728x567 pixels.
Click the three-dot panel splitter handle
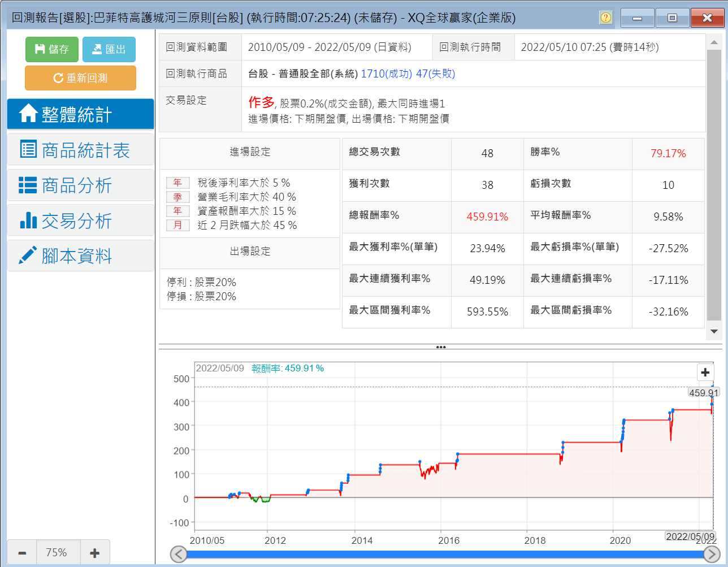pyautogui.click(x=441, y=347)
